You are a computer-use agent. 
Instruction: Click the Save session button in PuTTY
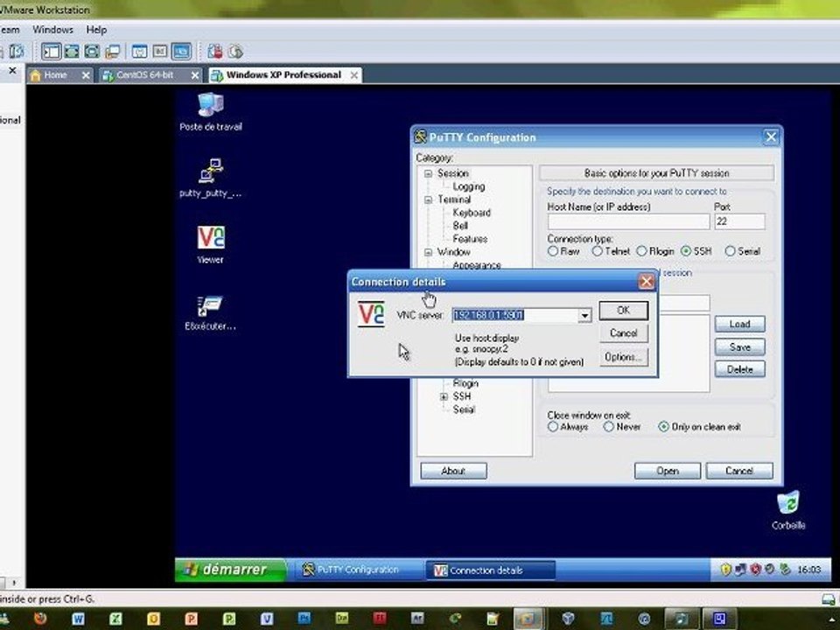(739, 346)
